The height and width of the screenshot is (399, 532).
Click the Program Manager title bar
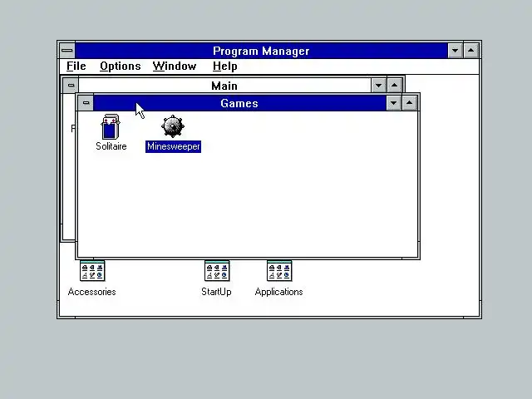pyautogui.click(x=261, y=51)
